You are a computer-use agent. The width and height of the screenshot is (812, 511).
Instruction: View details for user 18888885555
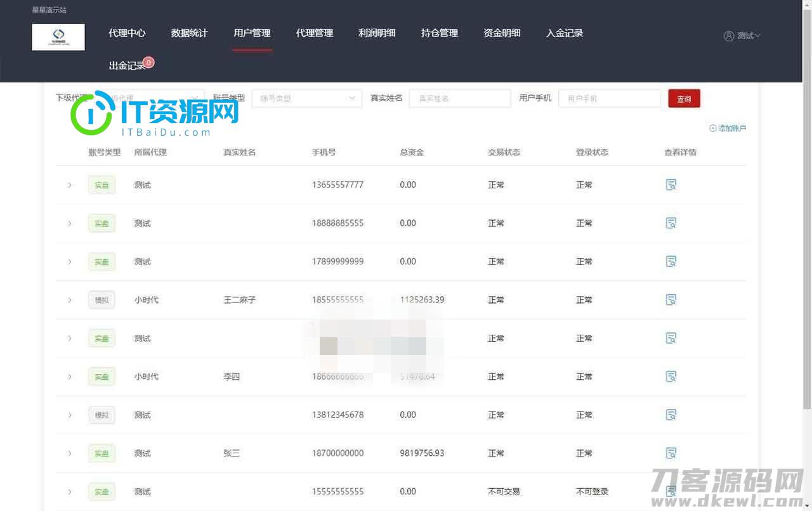671,223
